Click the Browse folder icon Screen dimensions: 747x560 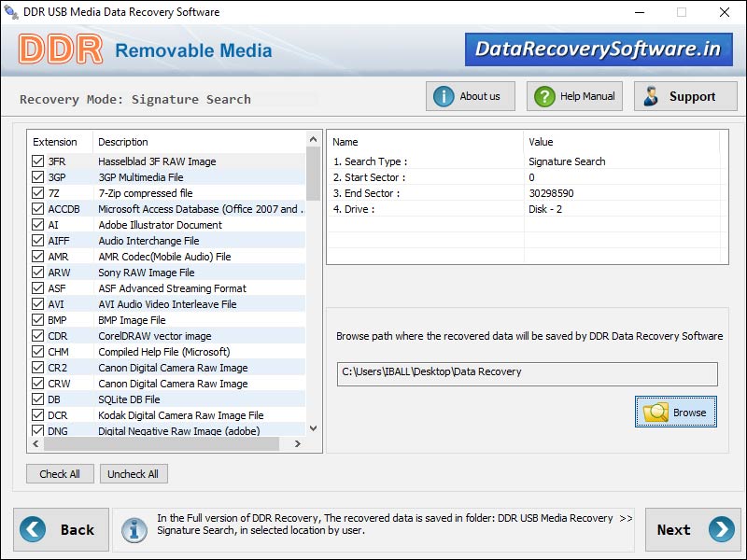[656, 412]
